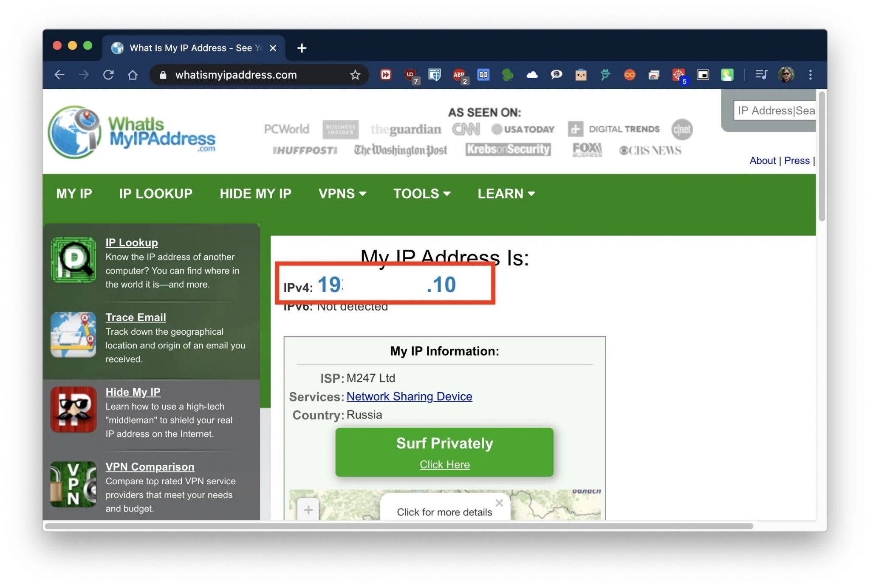Close the What Is My IP Address tab

click(273, 48)
